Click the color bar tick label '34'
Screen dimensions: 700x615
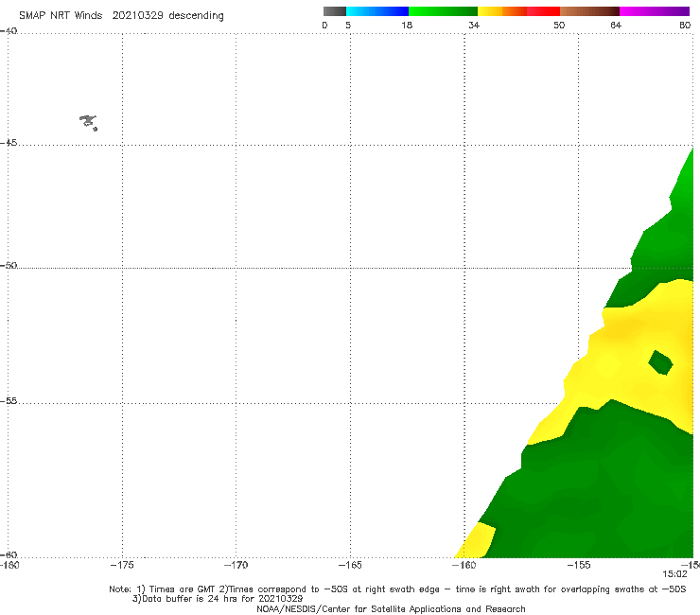474,26
